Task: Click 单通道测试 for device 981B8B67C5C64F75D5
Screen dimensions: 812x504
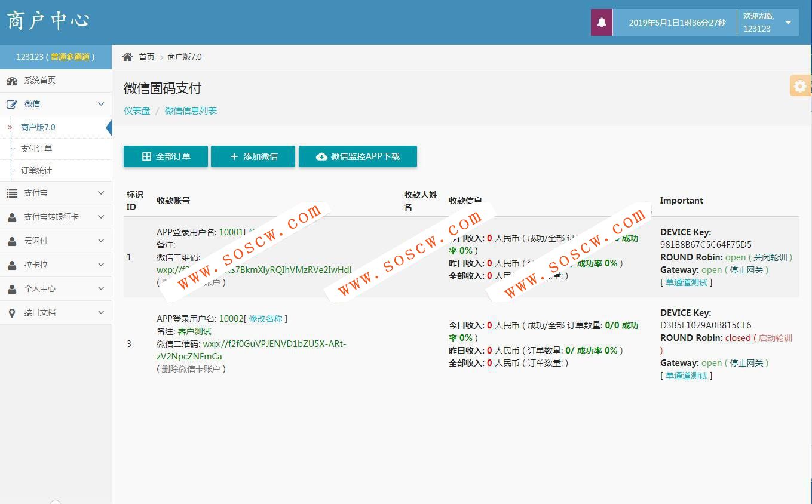Action: click(x=687, y=282)
